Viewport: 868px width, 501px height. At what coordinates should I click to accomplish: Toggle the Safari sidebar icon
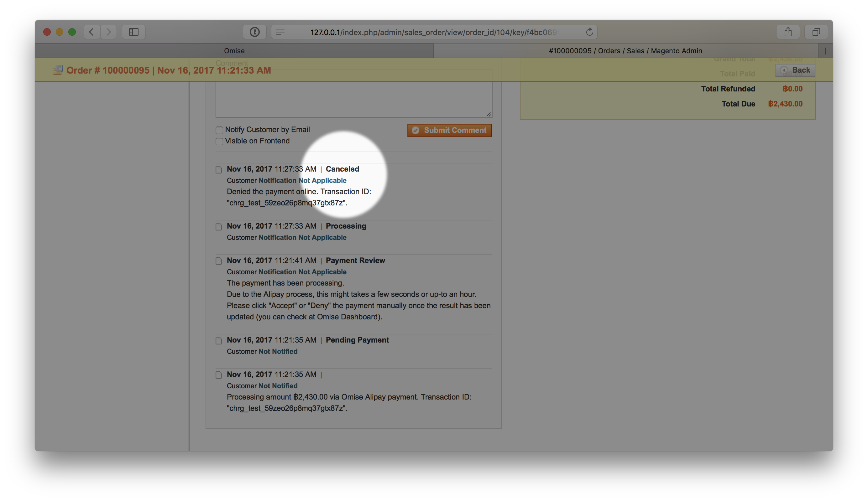pos(133,32)
